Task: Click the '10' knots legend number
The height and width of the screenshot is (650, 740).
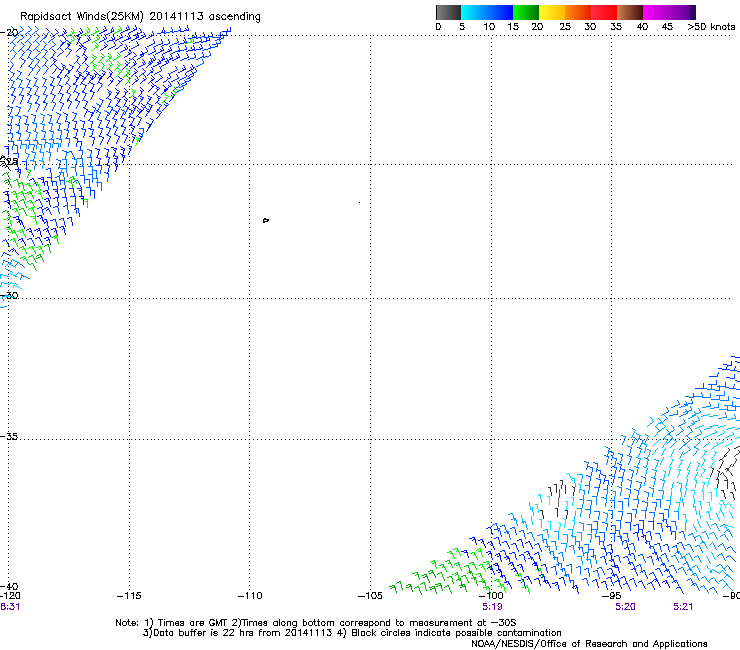Action: point(489,27)
